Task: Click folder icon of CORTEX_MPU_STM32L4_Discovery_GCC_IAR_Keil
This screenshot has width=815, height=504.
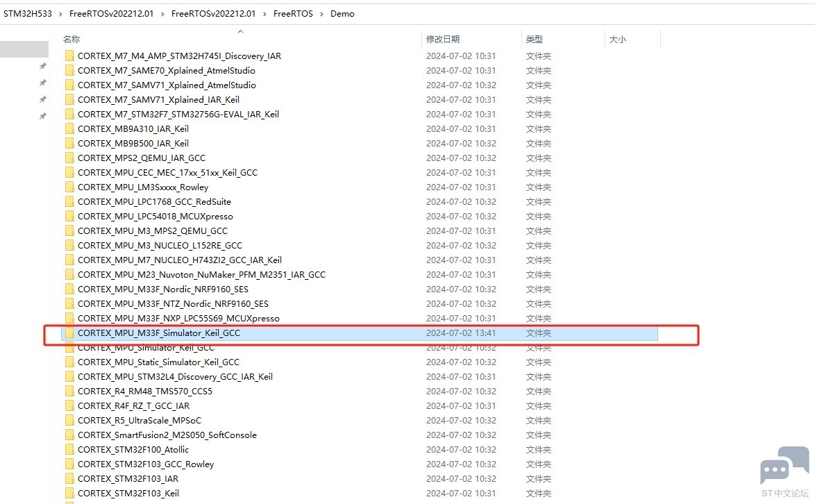Action: pos(69,377)
